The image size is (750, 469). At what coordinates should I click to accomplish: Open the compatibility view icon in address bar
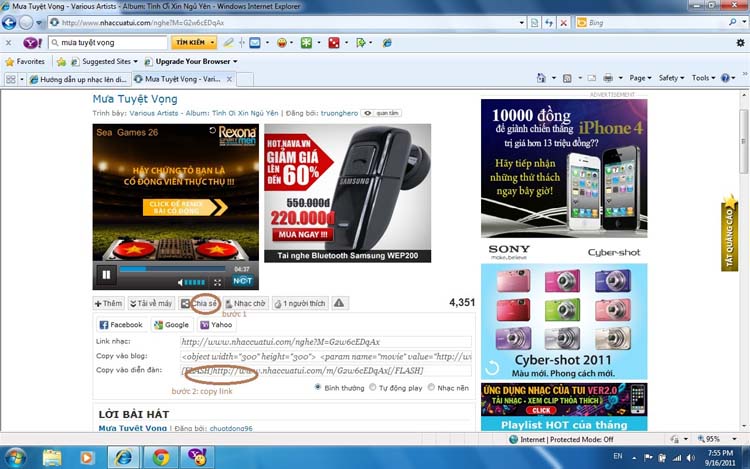535,22
